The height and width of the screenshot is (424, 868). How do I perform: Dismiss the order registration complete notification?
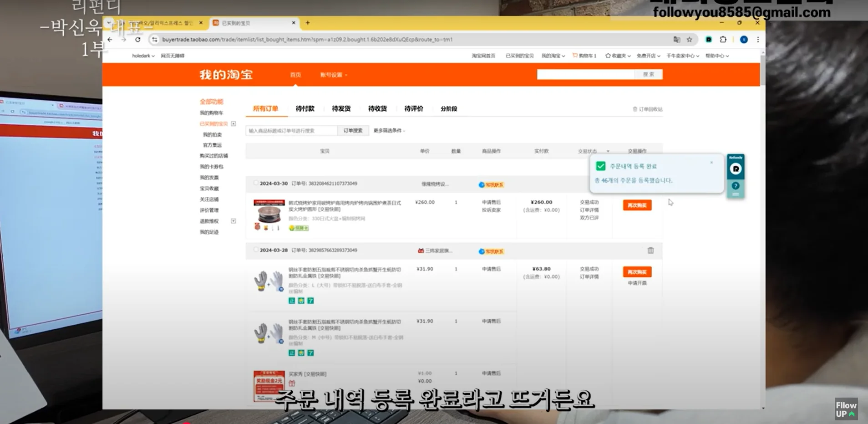pyautogui.click(x=711, y=163)
